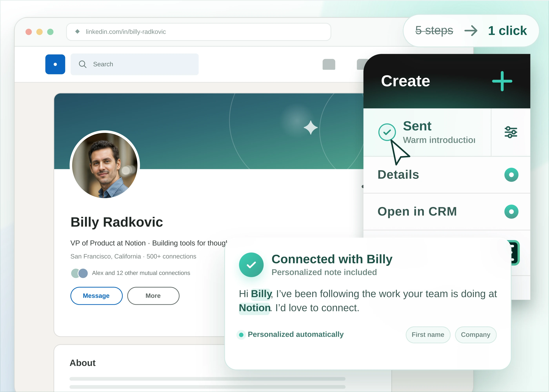Image resolution: width=549 pixels, height=392 pixels.
Task: Click the Connected with Billy checkmark icon
Action: coord(251,265)
